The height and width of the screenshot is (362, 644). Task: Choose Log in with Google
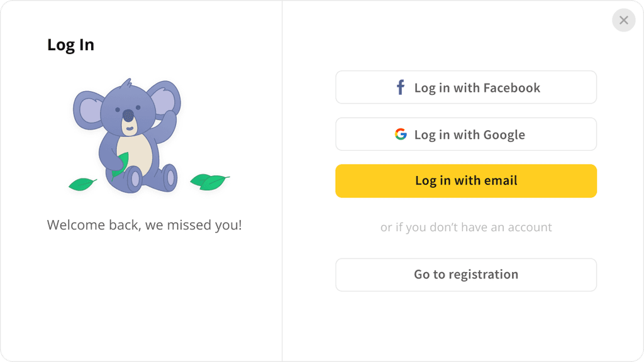tap(466, 134)
